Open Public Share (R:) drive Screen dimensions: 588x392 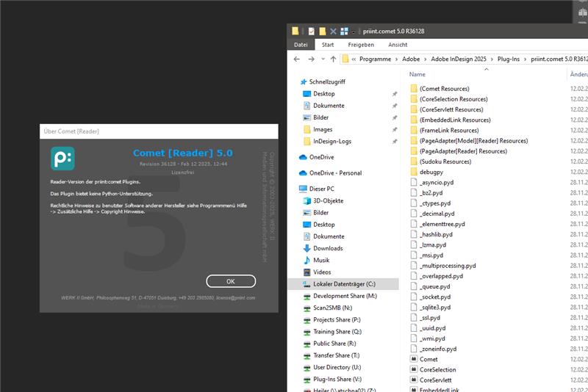click(x=334, y=344)
